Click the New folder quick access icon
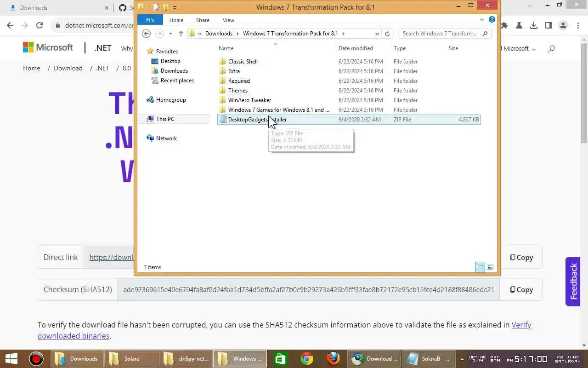This screenshot has width=588, height=368. point(166,7)
